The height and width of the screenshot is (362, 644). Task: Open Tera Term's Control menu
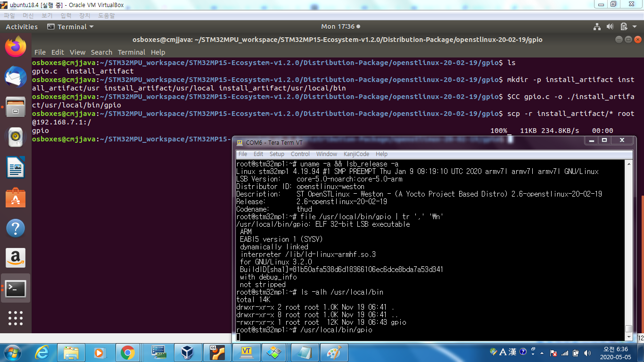(x=300, y=154)
